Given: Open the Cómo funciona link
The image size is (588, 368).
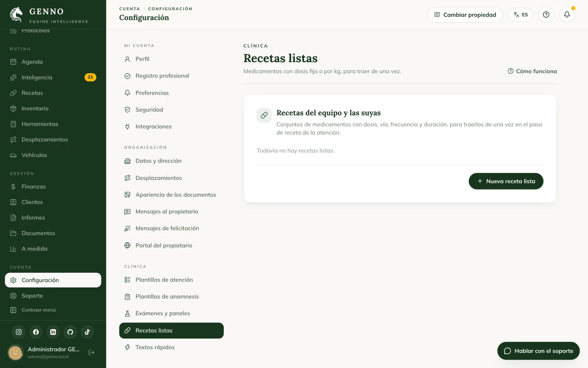Looking at the screenshot, I should (x=532, y=71).
